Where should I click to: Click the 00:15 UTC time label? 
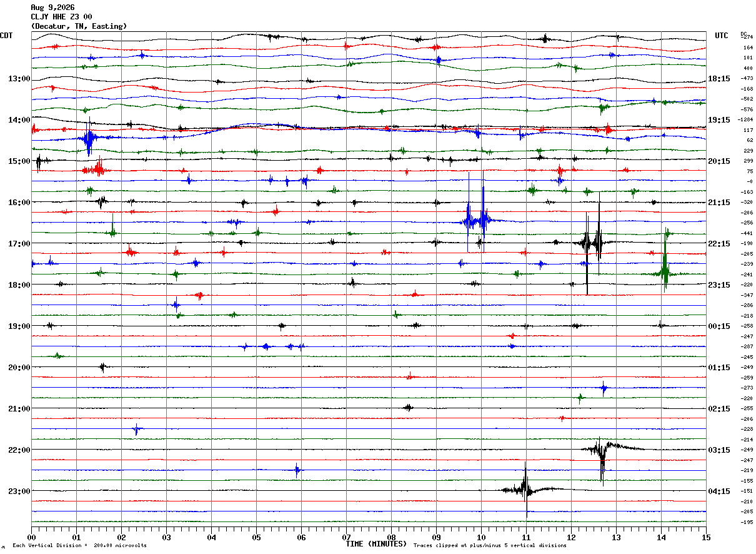[719, 326]
